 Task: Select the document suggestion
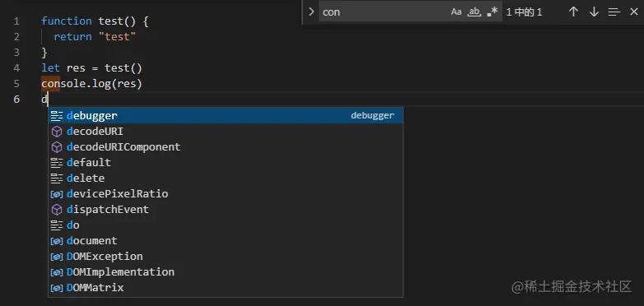click(x=226, y=240)
